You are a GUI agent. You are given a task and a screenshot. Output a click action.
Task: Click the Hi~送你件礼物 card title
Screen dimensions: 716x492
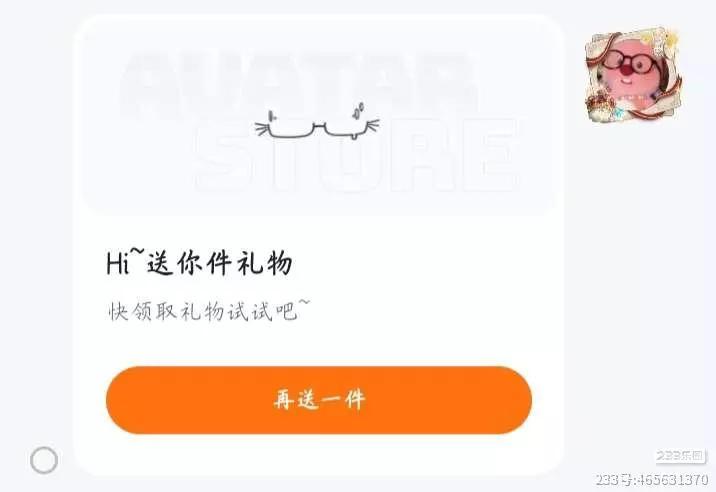199,263
